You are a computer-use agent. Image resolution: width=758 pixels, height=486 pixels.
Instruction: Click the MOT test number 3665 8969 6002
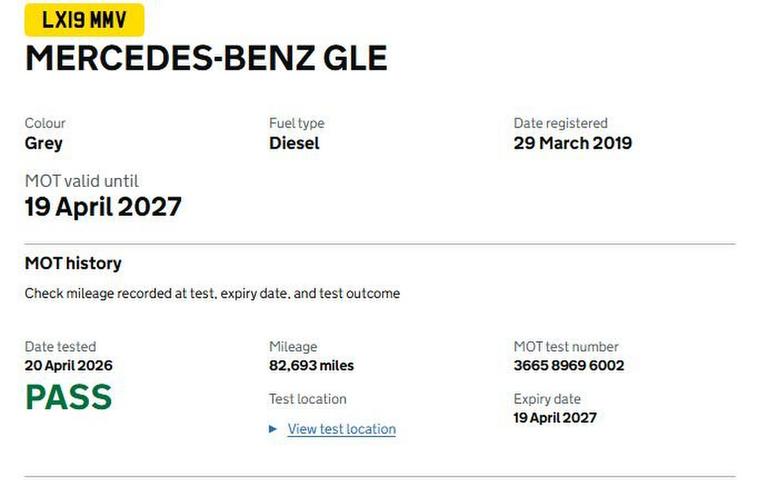[568, 365]
